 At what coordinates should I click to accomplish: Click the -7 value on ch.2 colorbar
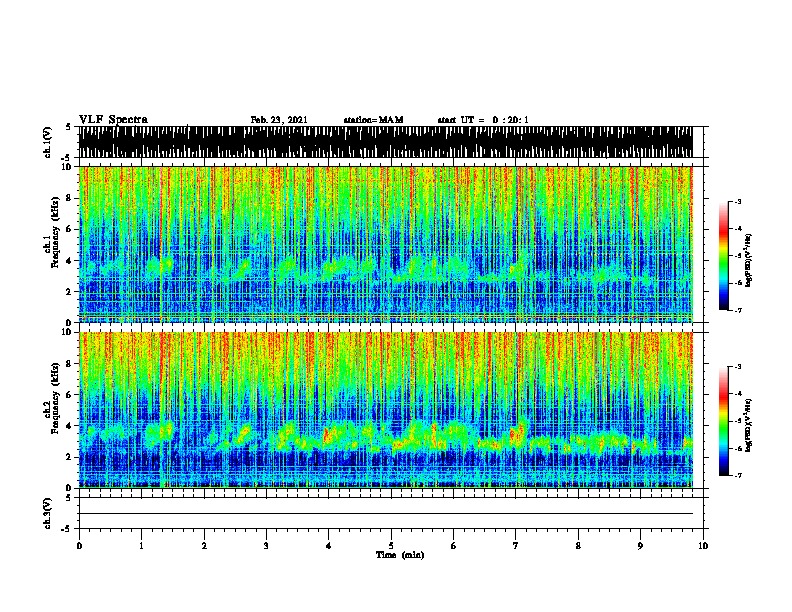(x=737, y=476)
